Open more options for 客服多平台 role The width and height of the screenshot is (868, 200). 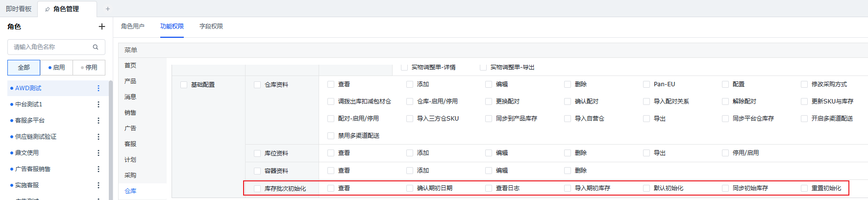99,121
